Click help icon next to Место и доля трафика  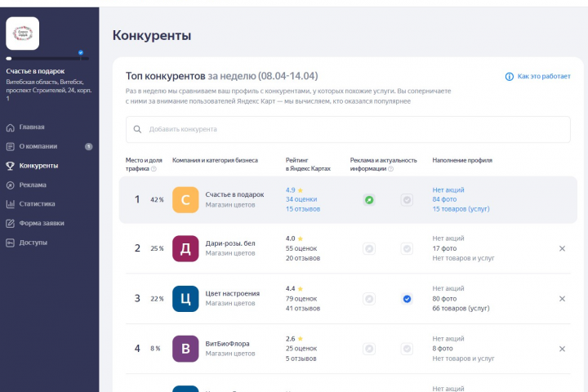pos(154,169)
